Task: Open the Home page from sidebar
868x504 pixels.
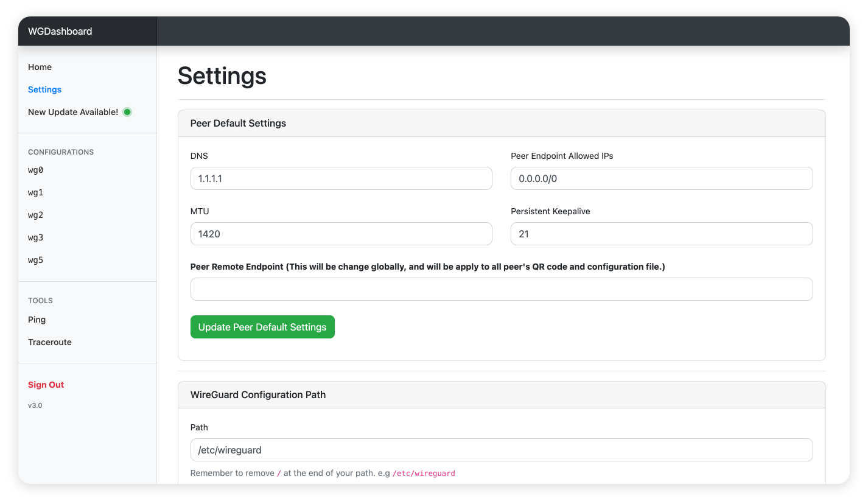Action: [40, 67]
